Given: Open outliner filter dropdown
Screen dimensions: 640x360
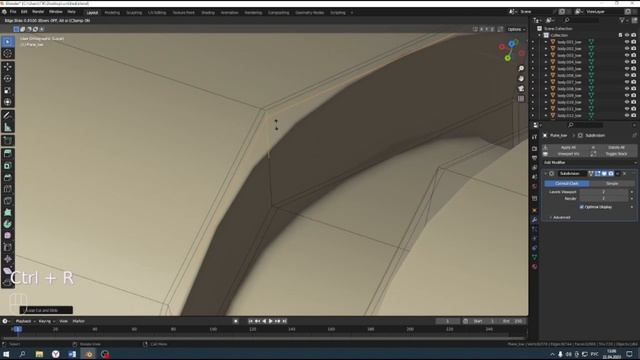Looking at the screenshot, I should tap(623, 20).
